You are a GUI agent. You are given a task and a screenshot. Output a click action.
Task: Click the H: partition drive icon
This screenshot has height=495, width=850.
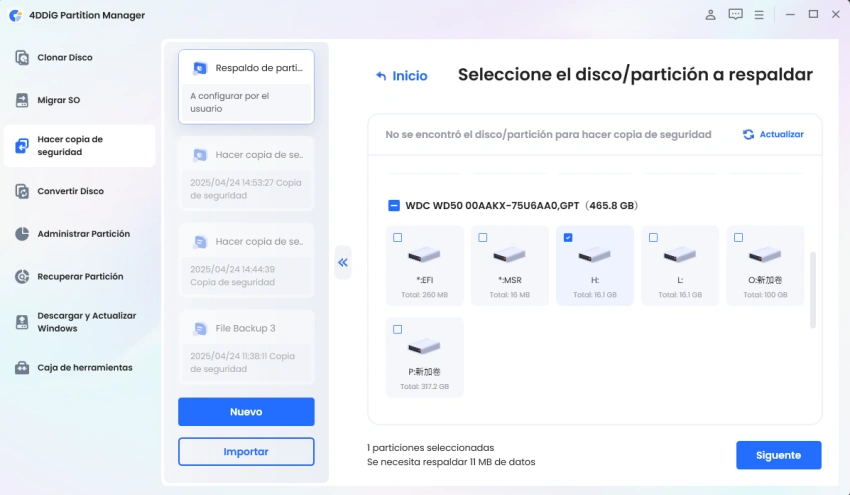595,254
